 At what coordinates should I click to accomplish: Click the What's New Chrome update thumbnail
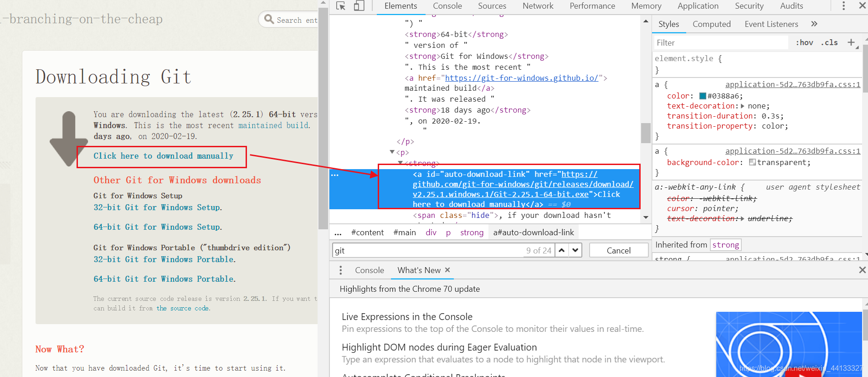(789, 344)
